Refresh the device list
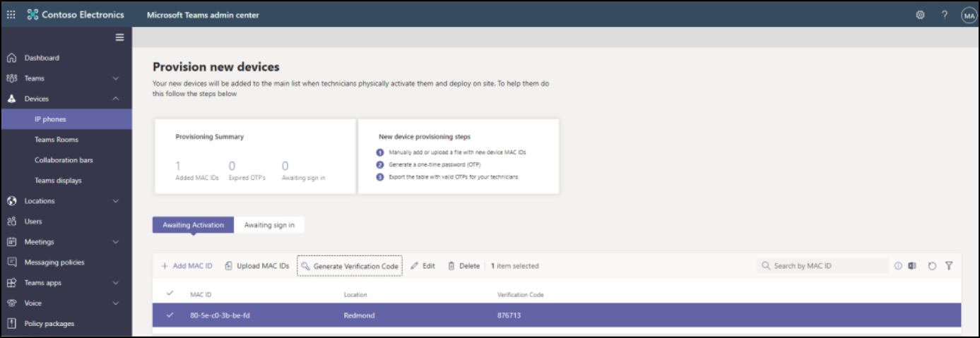The image size is (980, 338). coord(932,266)
